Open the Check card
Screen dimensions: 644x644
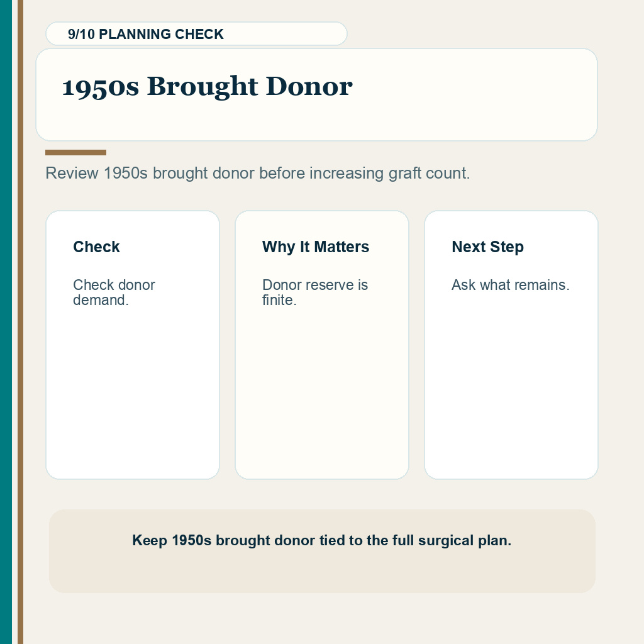coord(133,345)
